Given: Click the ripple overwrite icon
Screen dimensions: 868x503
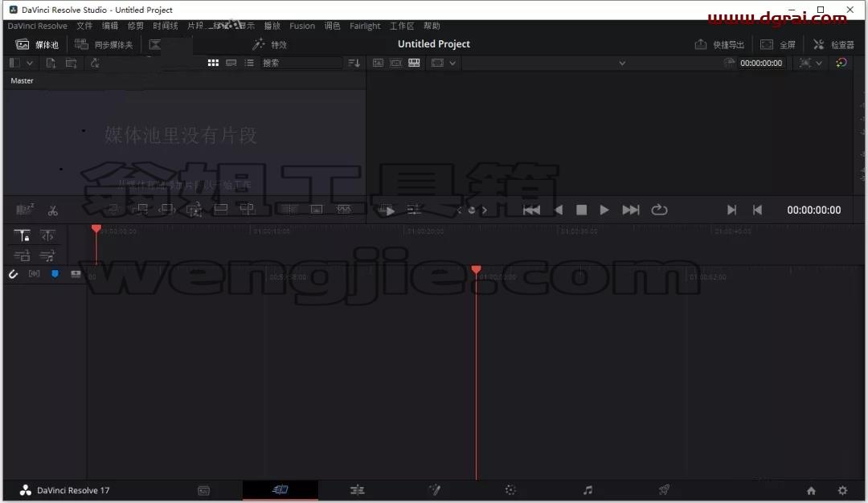Looking at the screenshot, I should tap(166, 209).
